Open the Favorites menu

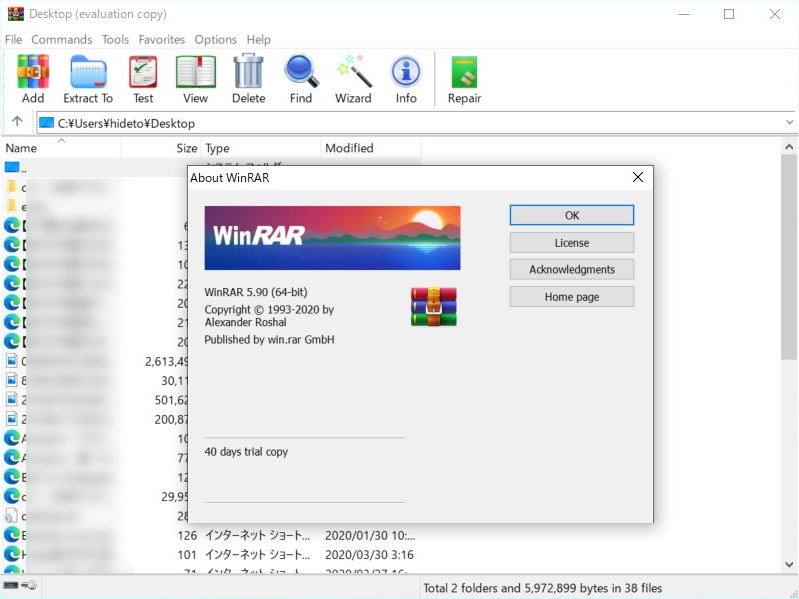(162, 40)
